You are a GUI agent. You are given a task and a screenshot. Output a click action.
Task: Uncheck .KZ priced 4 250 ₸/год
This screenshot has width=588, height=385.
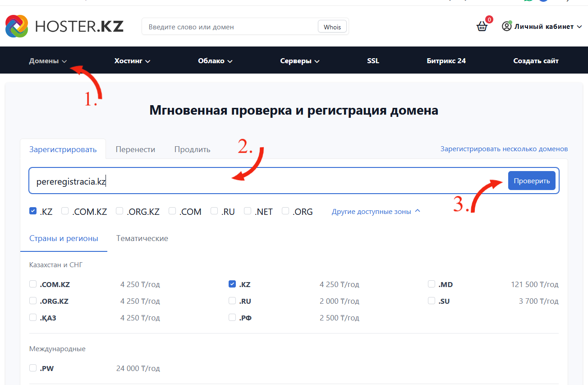coord(232,284)
